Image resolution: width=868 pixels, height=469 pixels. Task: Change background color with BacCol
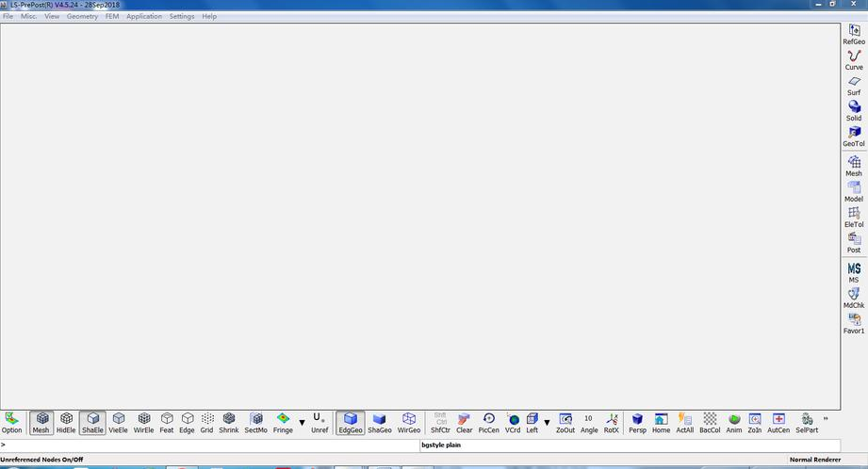(x=710, y=423)
